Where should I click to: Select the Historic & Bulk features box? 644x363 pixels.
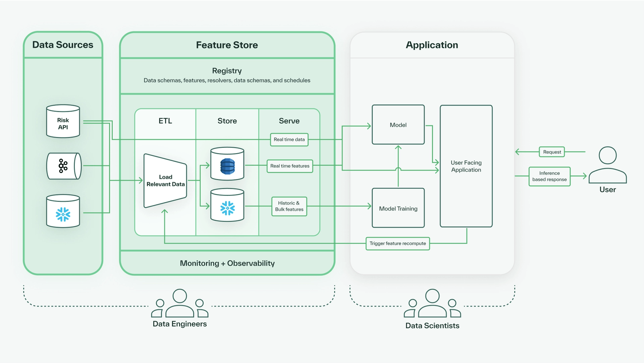(x=289, y=207)
